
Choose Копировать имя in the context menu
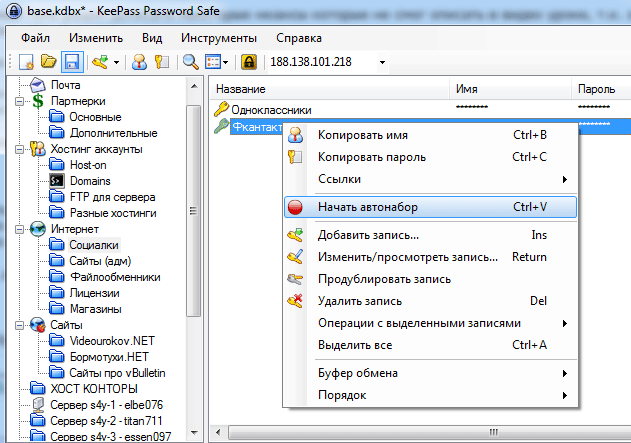[431, 135]
